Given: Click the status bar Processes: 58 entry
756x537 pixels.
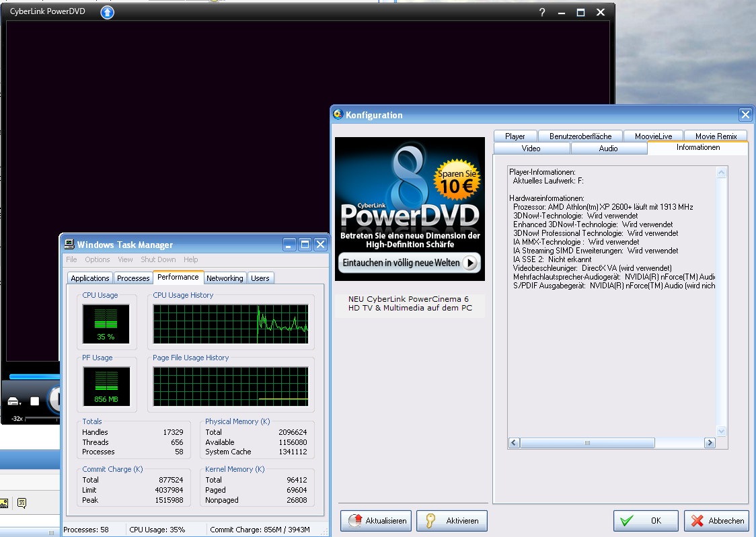Looking at the screenshot, I should coord(86,530).
